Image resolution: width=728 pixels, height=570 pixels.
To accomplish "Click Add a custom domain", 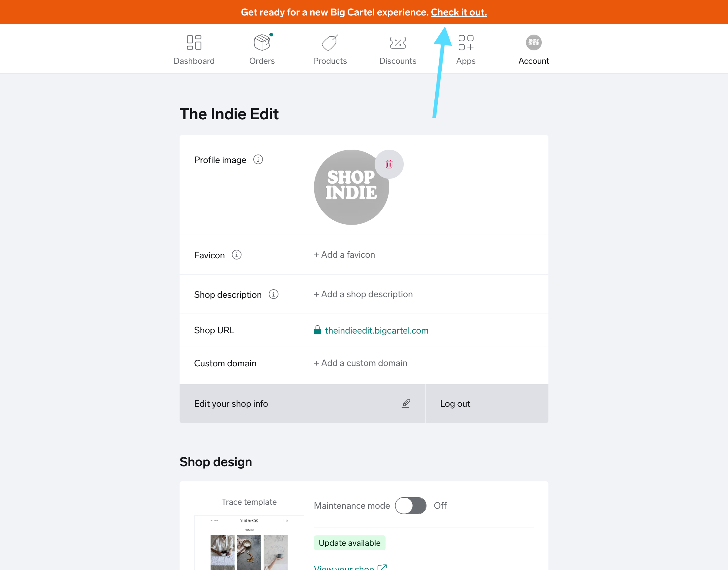I will (360, 363).
